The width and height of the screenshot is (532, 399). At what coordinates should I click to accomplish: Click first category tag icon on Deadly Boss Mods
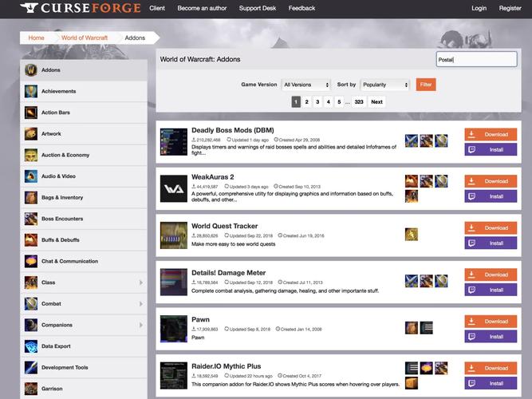[x=412, y=140]
